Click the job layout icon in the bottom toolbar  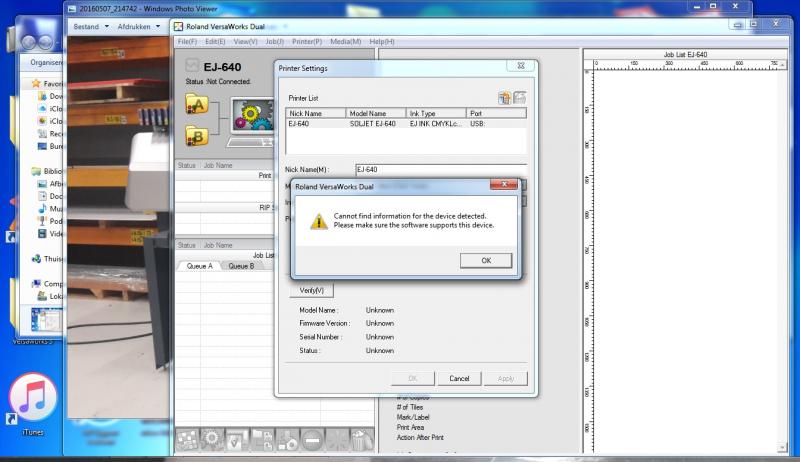(187, 440)
